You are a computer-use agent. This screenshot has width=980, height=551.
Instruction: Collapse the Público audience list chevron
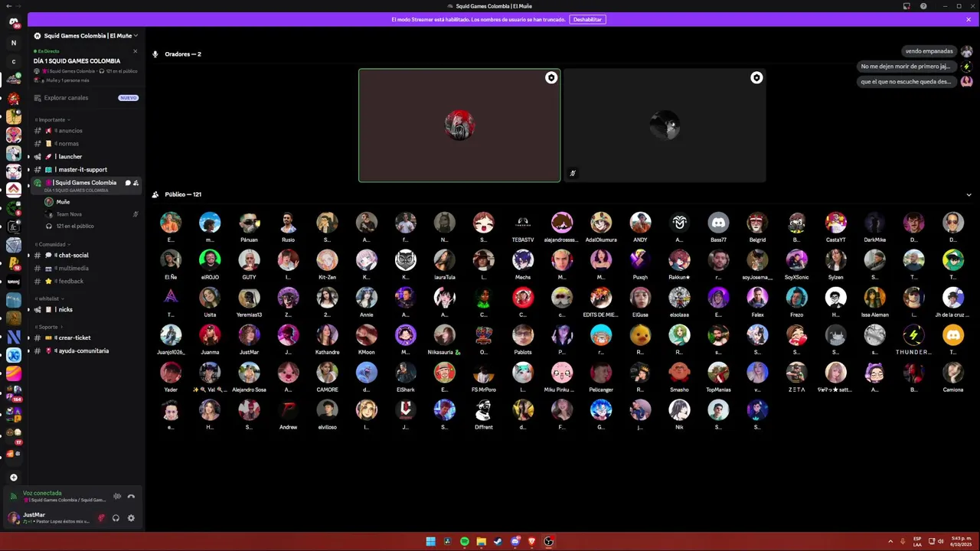[969, 194]
